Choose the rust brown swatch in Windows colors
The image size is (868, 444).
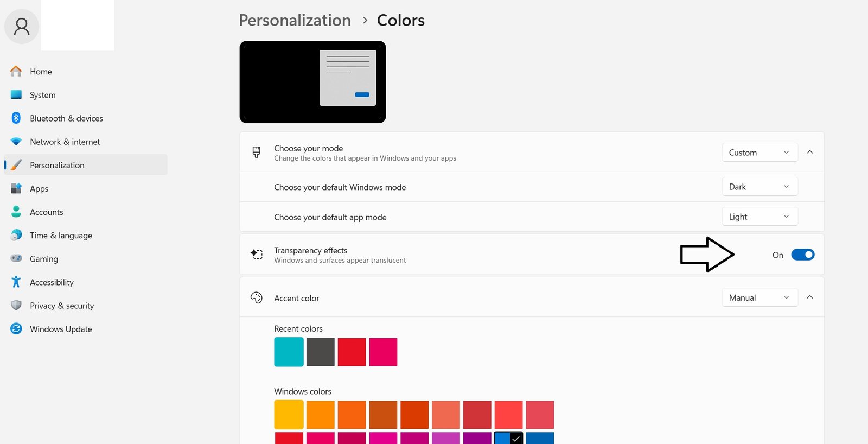(383, 415)
